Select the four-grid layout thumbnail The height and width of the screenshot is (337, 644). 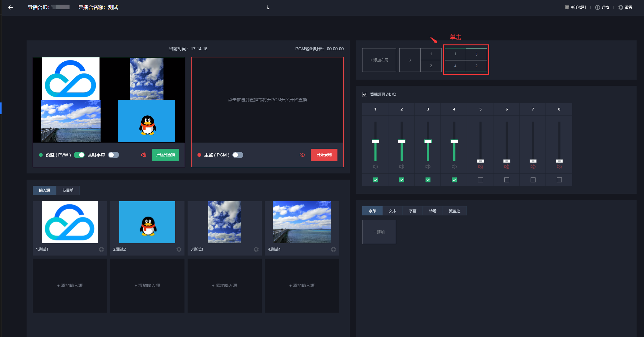click(x=466, y=60)
